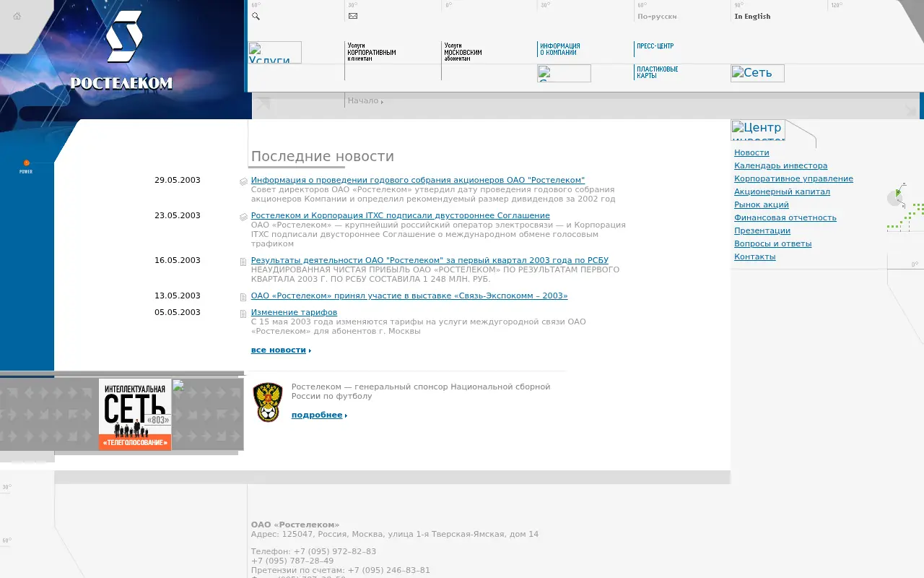Click the news icon beside the 29.05.2003 item

point(243,181)
